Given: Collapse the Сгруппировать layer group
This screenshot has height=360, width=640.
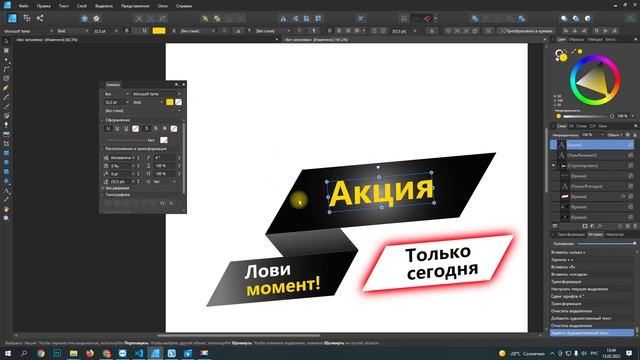Looking at the screenshot, I should point(553,165).
